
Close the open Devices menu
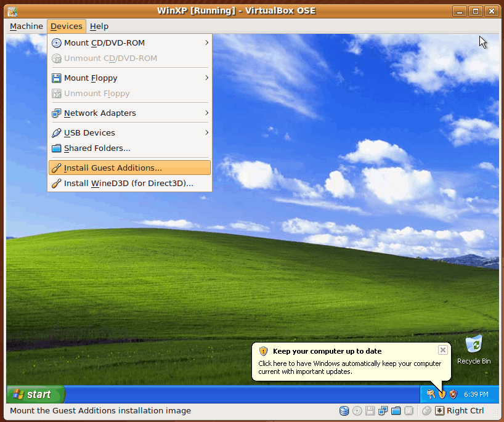coord(66,26)
